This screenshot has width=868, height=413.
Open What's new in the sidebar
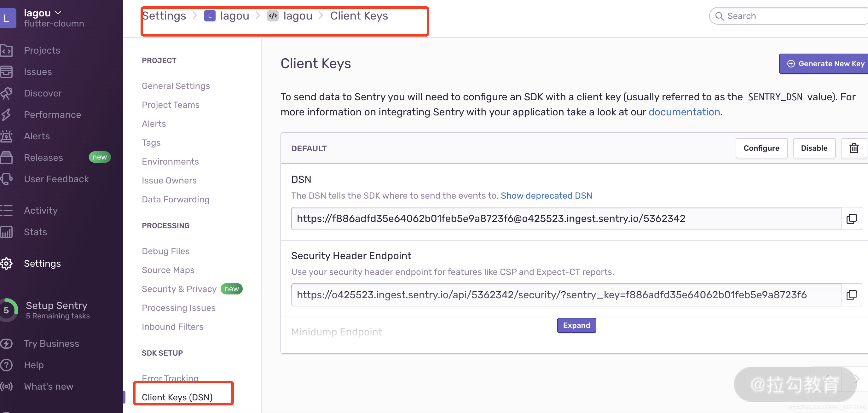tap(49, 387)
